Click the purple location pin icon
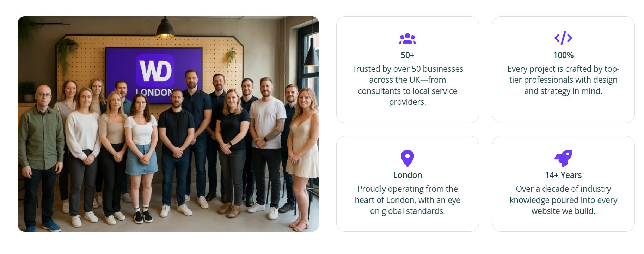Image resolution: width=644 pixels, height=254 pixels. click(x=407, y=158)
